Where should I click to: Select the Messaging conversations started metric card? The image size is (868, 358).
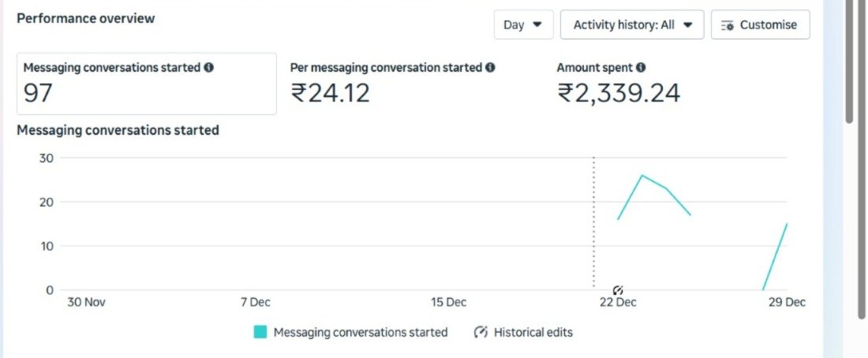147,84
